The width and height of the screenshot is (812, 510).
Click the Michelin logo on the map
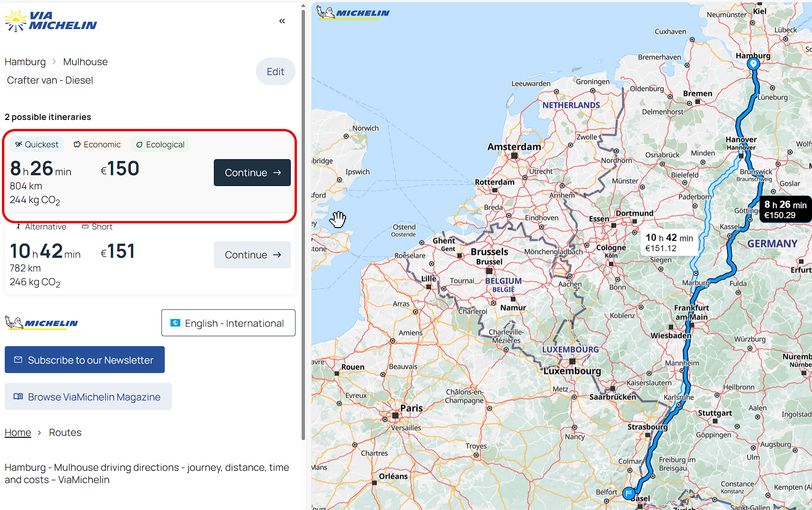pos(353,12)
